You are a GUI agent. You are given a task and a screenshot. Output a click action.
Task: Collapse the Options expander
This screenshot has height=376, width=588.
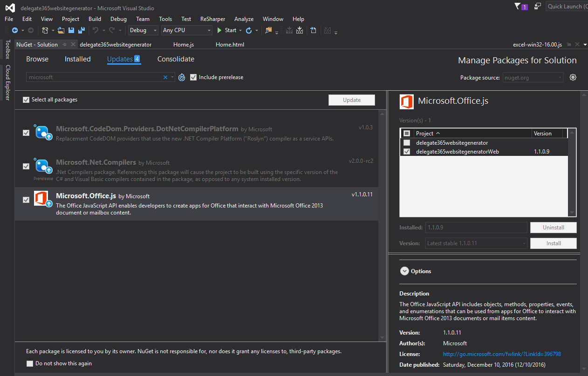tap(404, 271)
